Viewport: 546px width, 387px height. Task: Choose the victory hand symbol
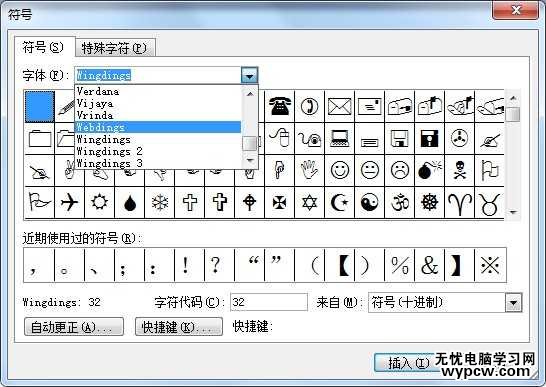(69, 170)
